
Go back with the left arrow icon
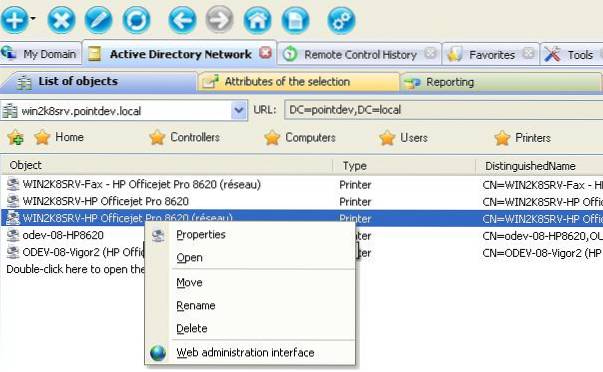pos(182,20)
